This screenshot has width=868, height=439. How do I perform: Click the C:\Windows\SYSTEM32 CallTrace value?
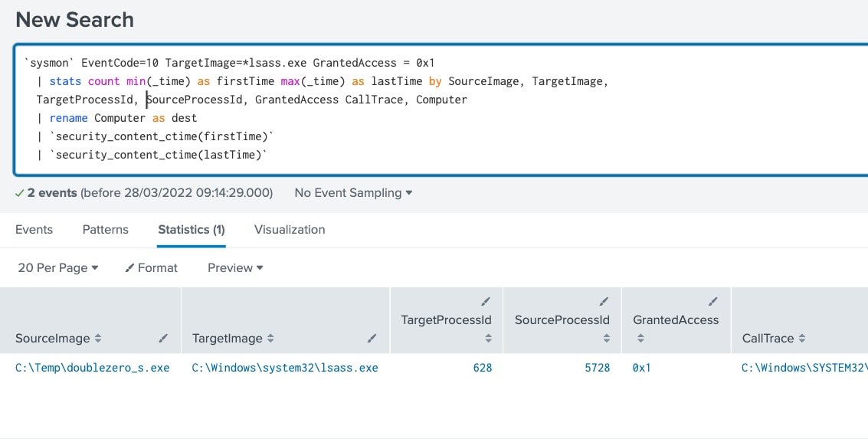[804, 368]
